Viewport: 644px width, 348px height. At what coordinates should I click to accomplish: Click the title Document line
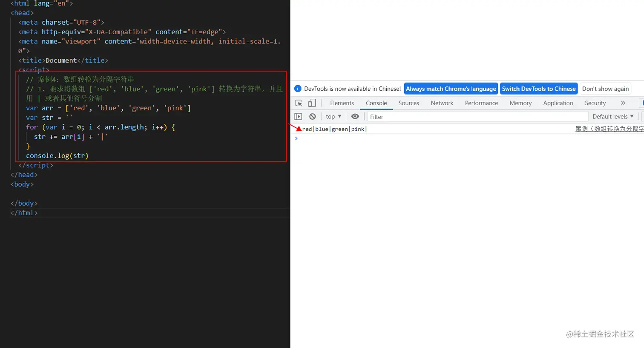pyautogui.click(x=63, y=60)
